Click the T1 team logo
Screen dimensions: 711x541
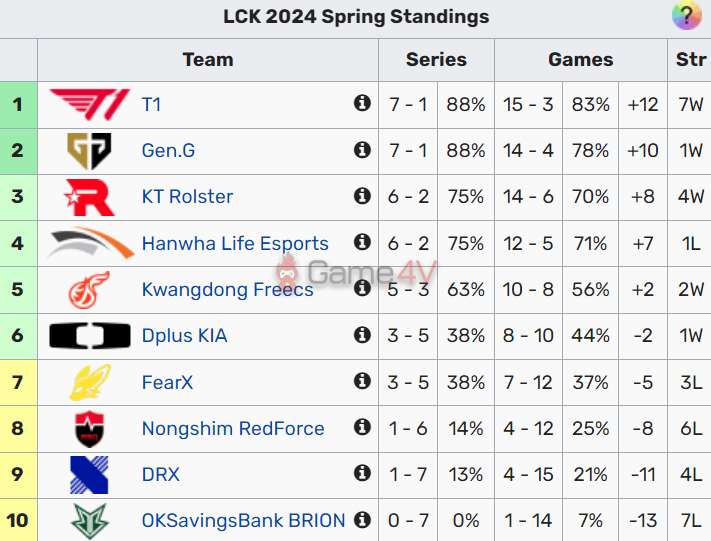[89, 104]
